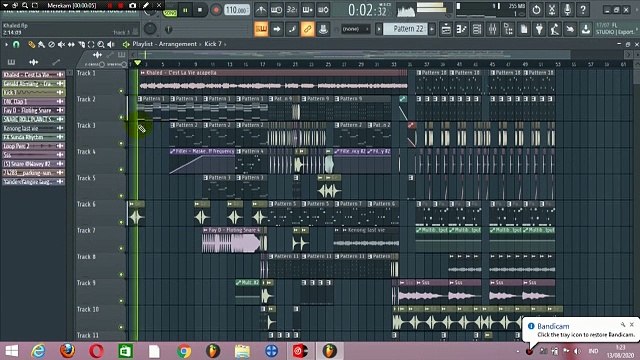Select Kick 7 clip in picker
This screenshot has height=360, width=640.
pyautogui.click(x=33, y=92)
